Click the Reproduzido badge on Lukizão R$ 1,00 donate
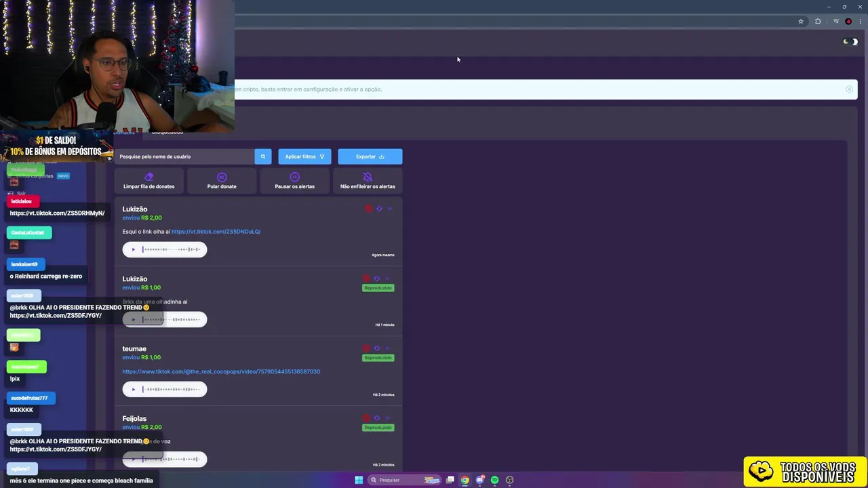Viewport: 868px width, 488px height. click(x=378, y=288)
